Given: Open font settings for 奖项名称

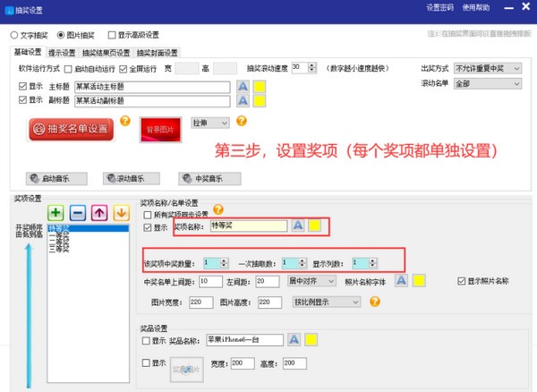Looking at the screenshot, I should (x=298, y=226).
